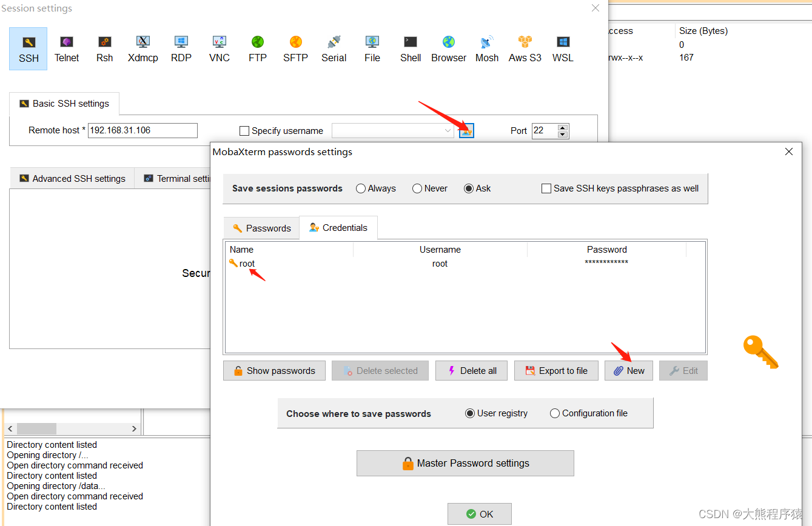Increase the Port value with the up arrow
Viewport: 812px width, 526px height.
(x=563, y=127)
